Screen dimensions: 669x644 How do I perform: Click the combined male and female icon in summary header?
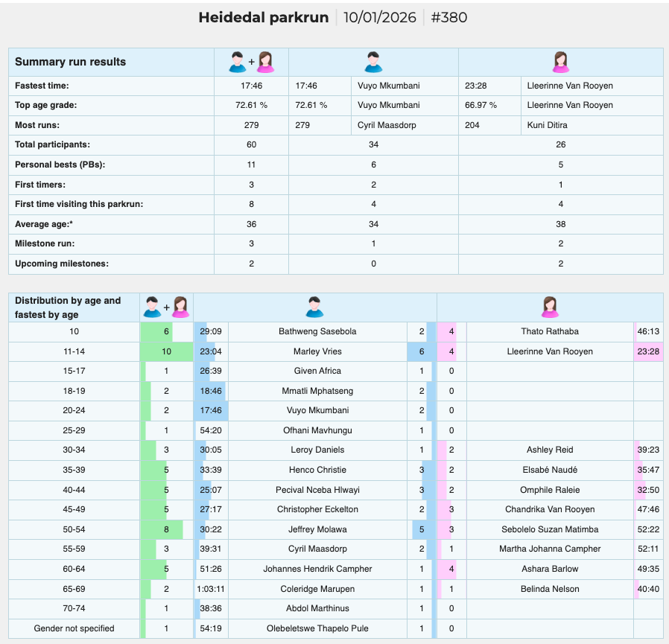[x=251, y=63]
